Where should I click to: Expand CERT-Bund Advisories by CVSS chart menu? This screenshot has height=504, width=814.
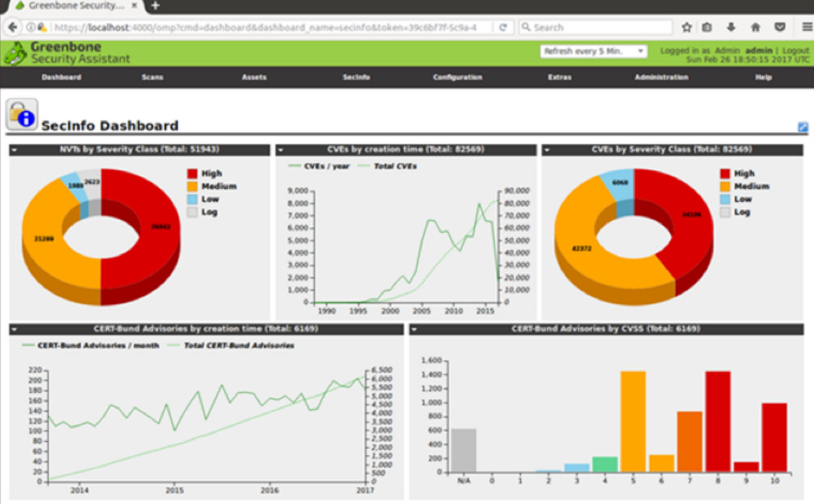tap(414, 329)
